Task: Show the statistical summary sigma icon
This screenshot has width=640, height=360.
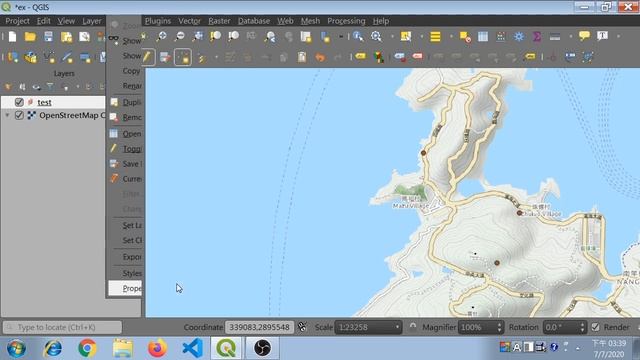Action: tap(537, 36)
